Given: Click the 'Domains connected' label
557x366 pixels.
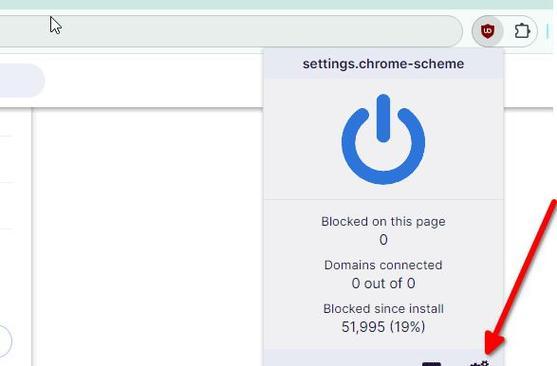Looking at the screenshot, I should (383, 265).
